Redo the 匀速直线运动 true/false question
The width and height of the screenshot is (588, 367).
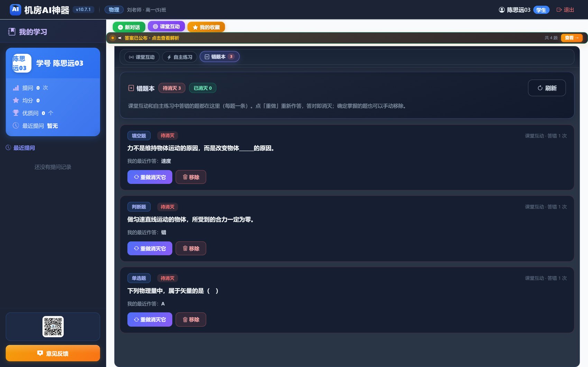(x=150, y=248)
